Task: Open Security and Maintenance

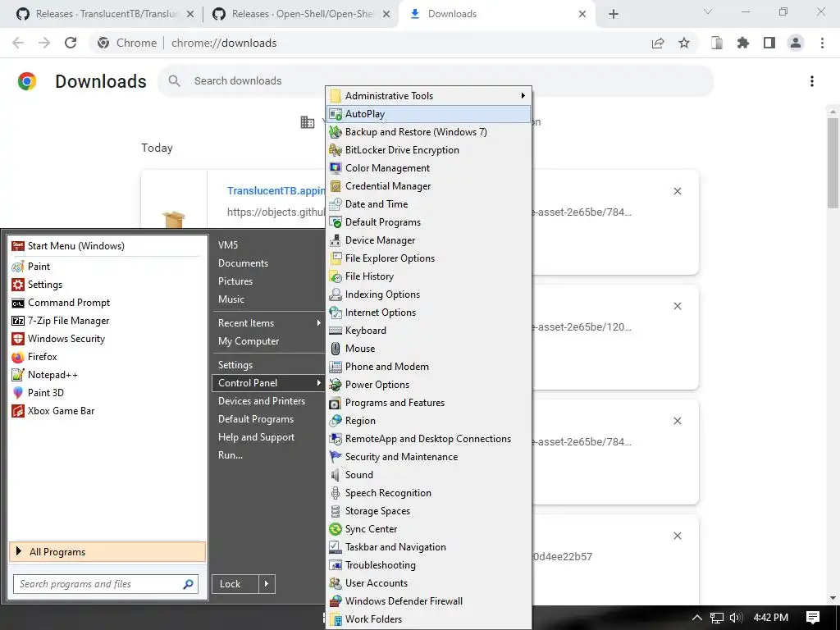Action: coord(428,456)
